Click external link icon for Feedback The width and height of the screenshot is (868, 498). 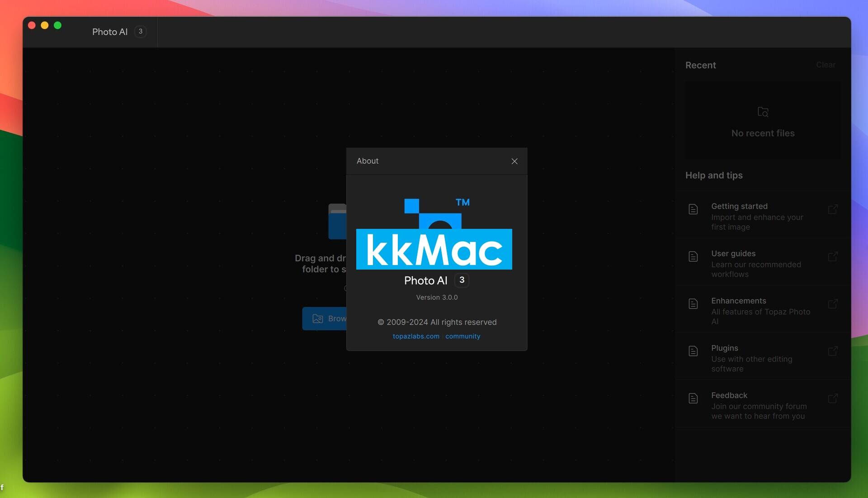(833, 398)
